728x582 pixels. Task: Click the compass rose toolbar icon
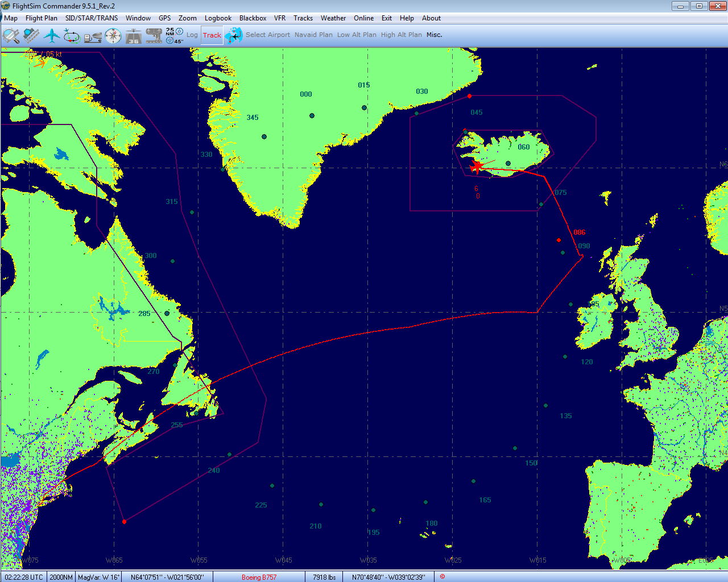point(113,35)
